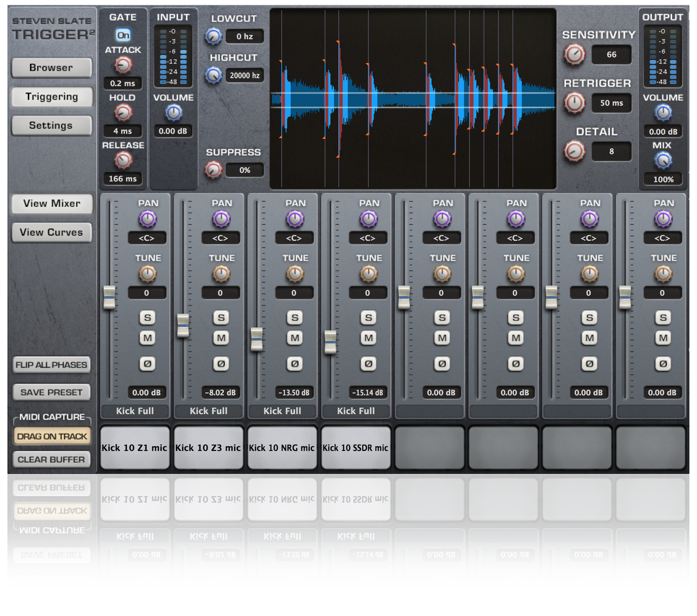Click the Suppress value field 0%
The width and height of the screenshot is (697, 616).
coord(244,170)
